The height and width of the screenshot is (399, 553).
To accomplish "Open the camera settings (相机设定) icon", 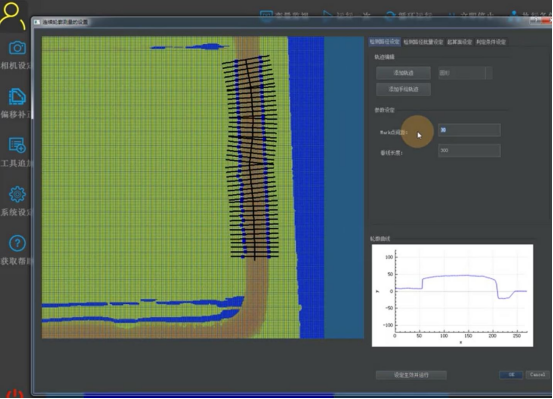I will pos(17,48).
